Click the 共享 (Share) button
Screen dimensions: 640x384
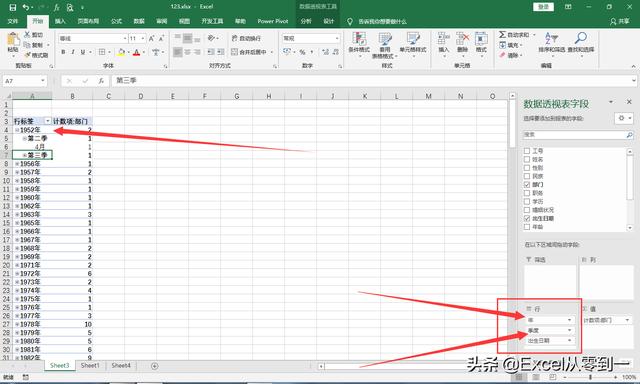click(620, 21)
